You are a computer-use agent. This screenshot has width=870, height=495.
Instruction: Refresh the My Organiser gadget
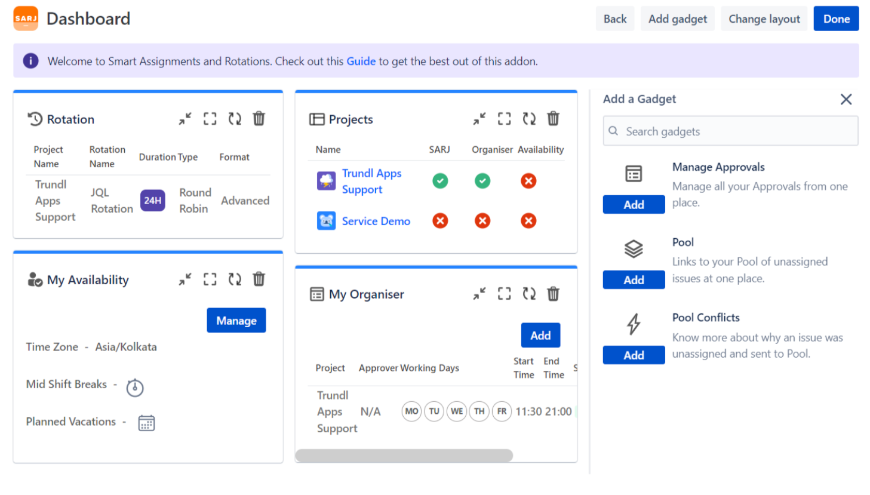(x=529, y=294)
